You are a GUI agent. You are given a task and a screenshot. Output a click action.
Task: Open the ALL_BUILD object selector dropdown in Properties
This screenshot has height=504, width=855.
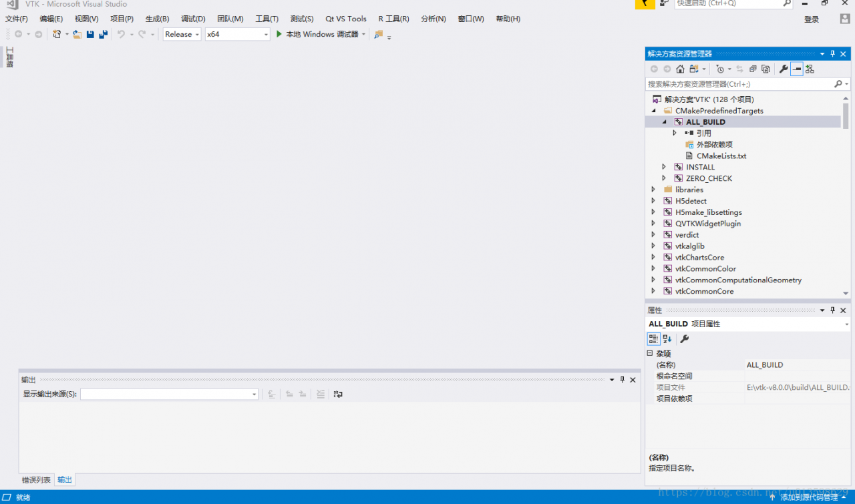847,324
